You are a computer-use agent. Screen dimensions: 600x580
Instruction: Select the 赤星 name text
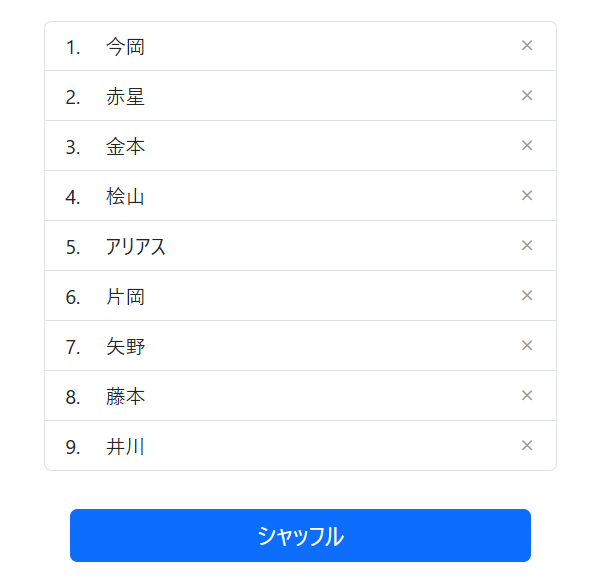(125, 97)
